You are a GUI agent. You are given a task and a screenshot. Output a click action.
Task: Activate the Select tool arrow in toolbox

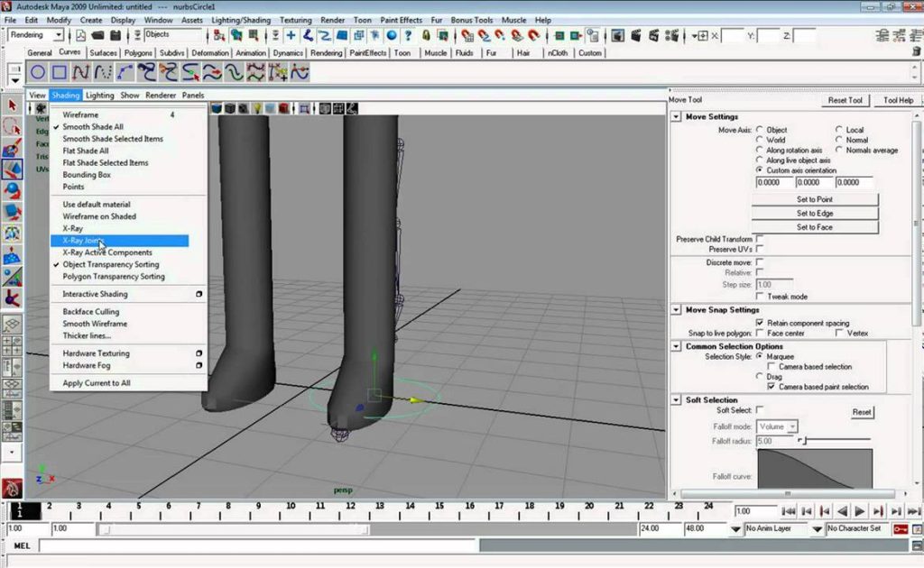pyautogui.click(x=12, y=105)
